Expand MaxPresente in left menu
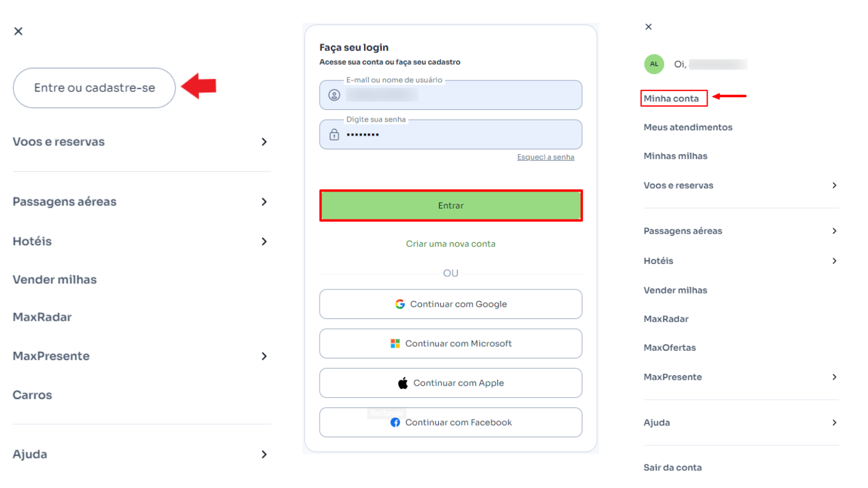Viewport: 868px width, 488px height. coord(141,356)
